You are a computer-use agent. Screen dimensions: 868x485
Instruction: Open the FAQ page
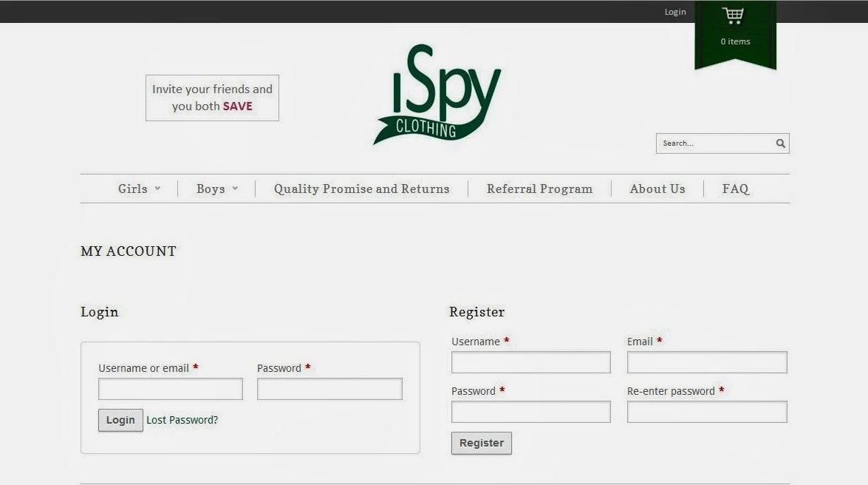(736, 189)
